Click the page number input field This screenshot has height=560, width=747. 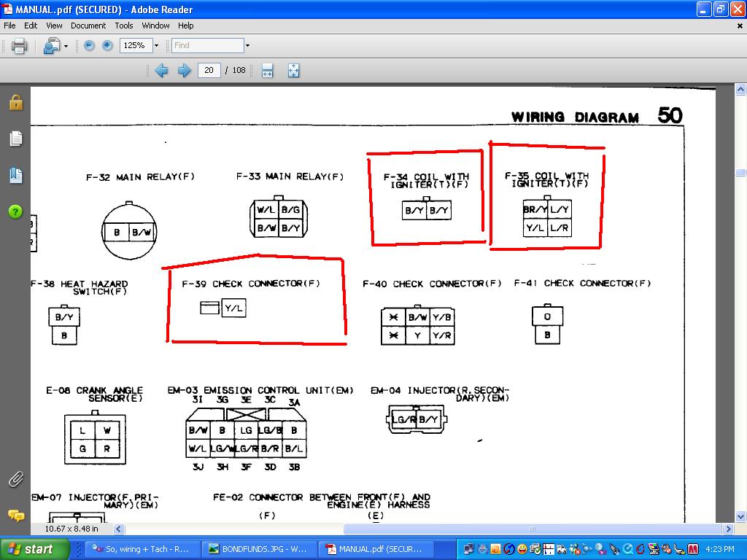coord(209,71)
